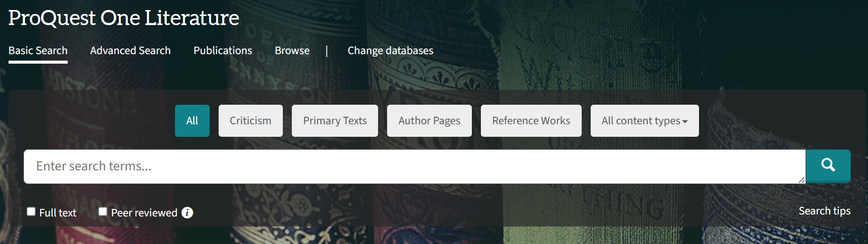Open the All content types dropdown

[644, 121]
